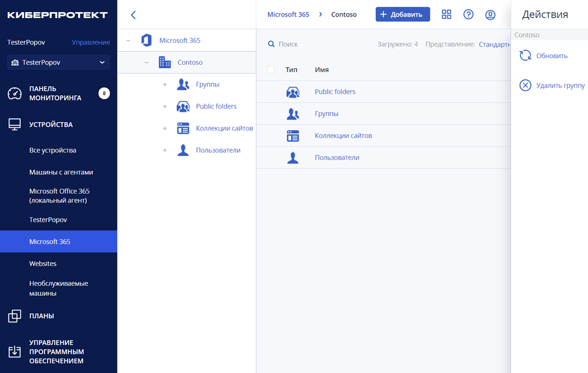588x373 pixels.
Task: Click the Устройства monitor icon
Action: click(15, 125)
